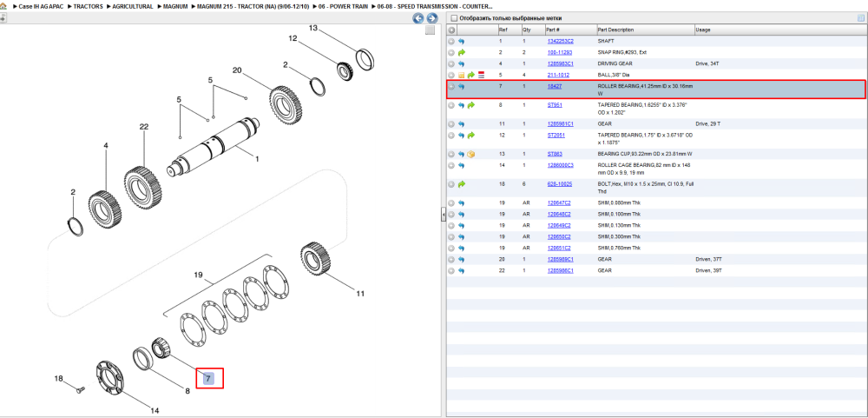Navigate to previous illustration arrow

(418, 18)
